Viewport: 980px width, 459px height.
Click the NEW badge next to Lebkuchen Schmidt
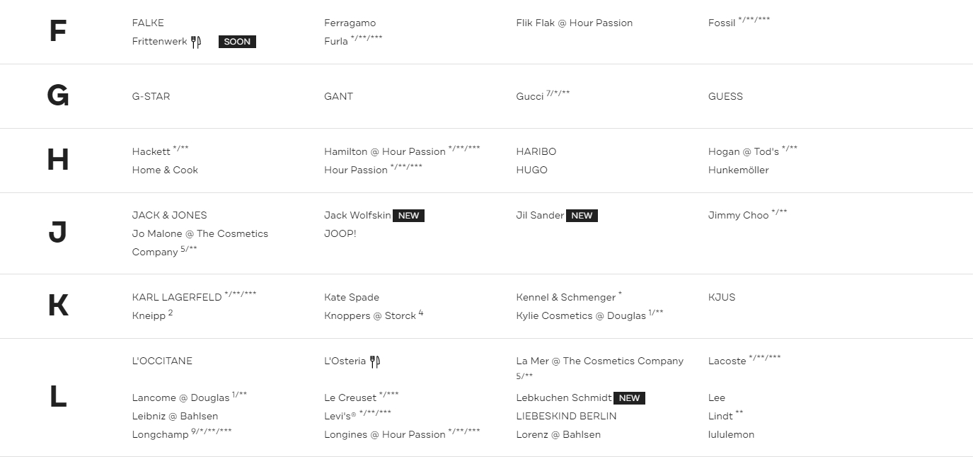pos(629,398)
